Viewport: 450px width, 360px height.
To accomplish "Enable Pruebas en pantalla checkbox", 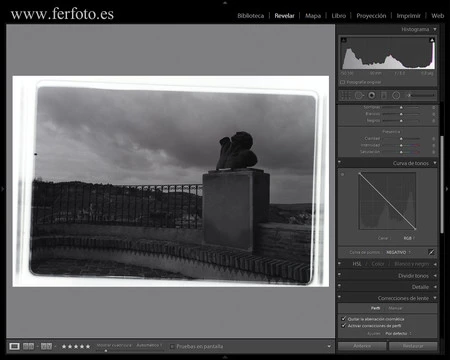I will (172, 347).
